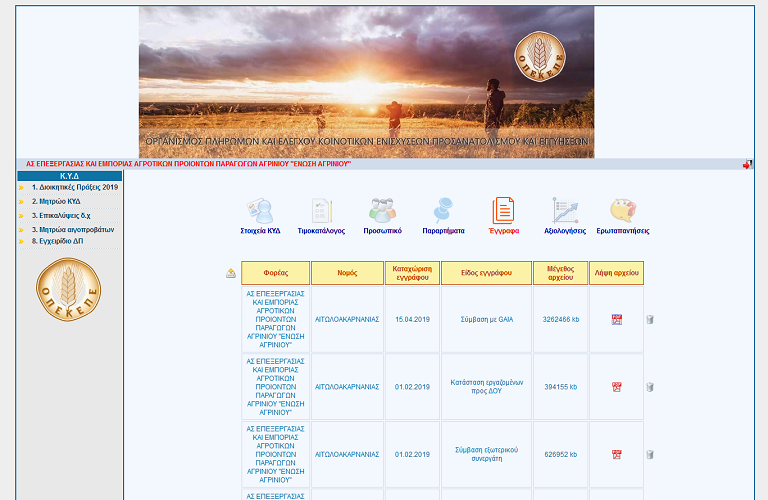Select 3. Επικαλύψεις δ.χ in sidebar
Viewport: 768px width, 500px height.
pyautogui.click(x=61, y=215)
